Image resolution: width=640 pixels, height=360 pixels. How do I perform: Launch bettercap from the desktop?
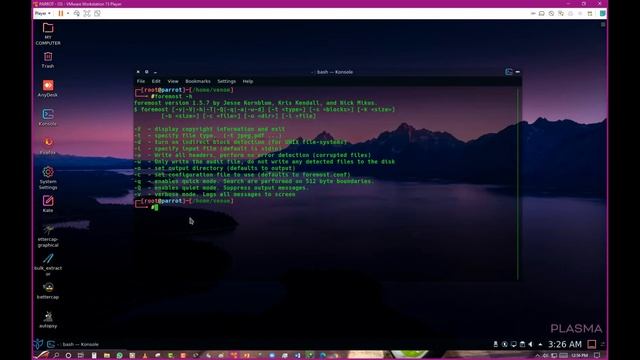point(48,291)
